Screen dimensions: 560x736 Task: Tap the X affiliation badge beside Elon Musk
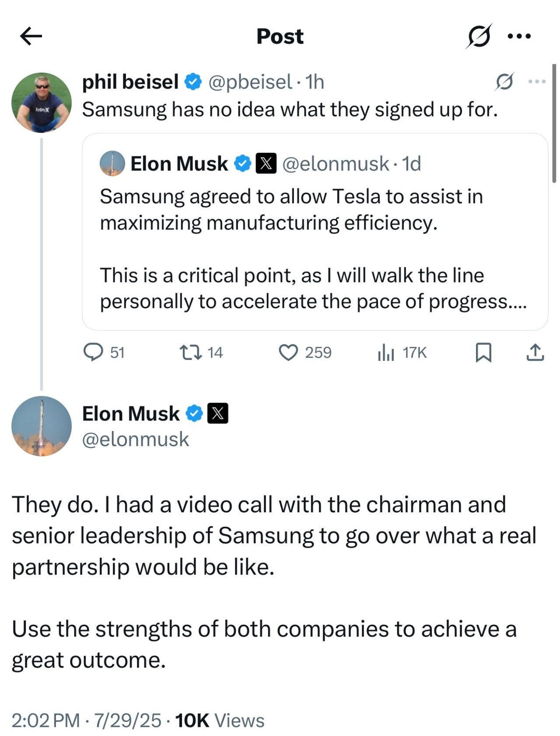click(x=217, y=413)
